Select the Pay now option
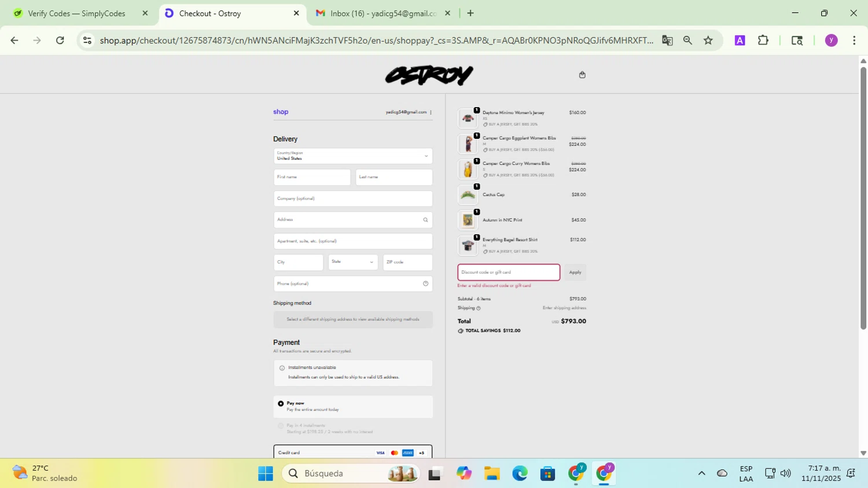This screenshot has width=868, height=488. coord(281,403)
